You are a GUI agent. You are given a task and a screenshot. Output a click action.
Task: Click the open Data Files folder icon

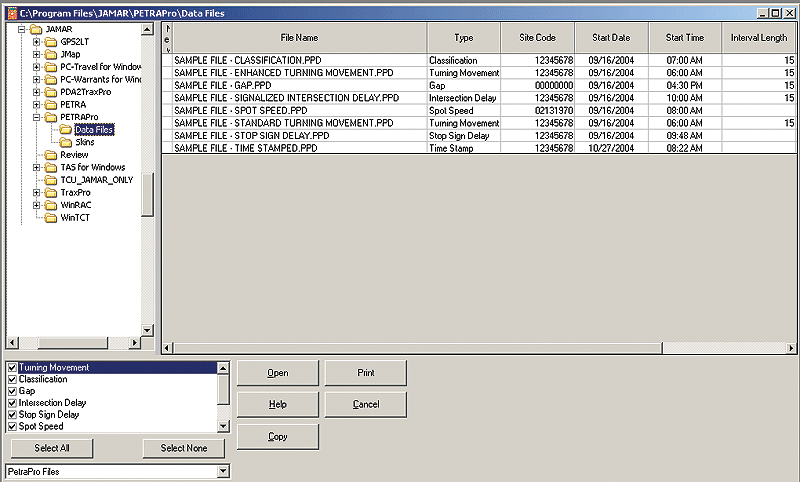tap(65, 130)
